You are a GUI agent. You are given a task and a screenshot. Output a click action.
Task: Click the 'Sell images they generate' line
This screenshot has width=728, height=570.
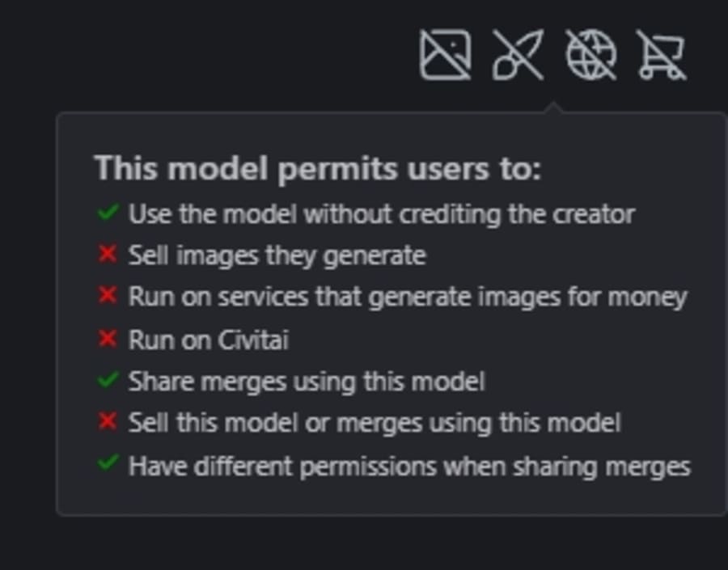coord(277,255)
